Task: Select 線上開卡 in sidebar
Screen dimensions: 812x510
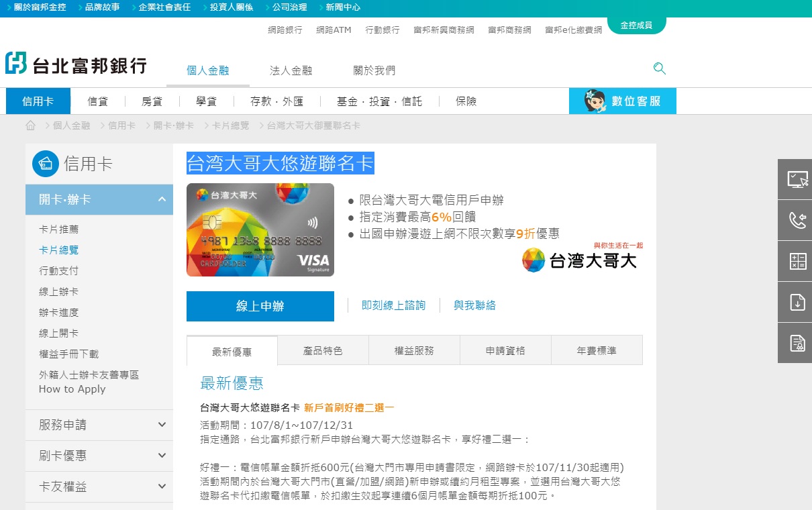Action: (x=59, y=334)
